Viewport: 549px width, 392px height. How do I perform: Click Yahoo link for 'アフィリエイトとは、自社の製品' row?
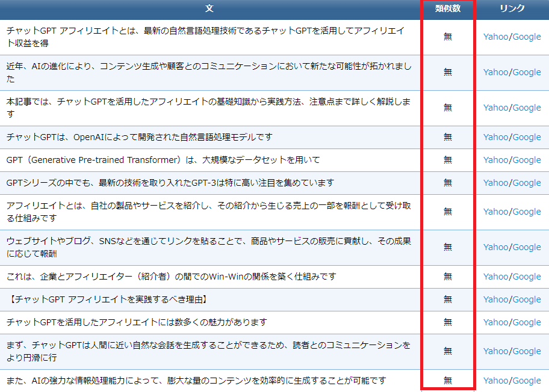coord(495,212)
